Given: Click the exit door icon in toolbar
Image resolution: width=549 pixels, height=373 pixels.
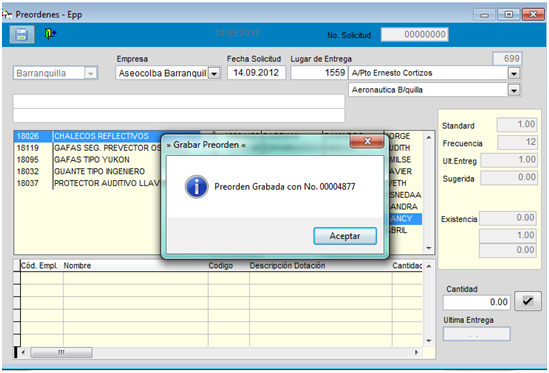Looking at the screenshot, I should click(50, 34).
